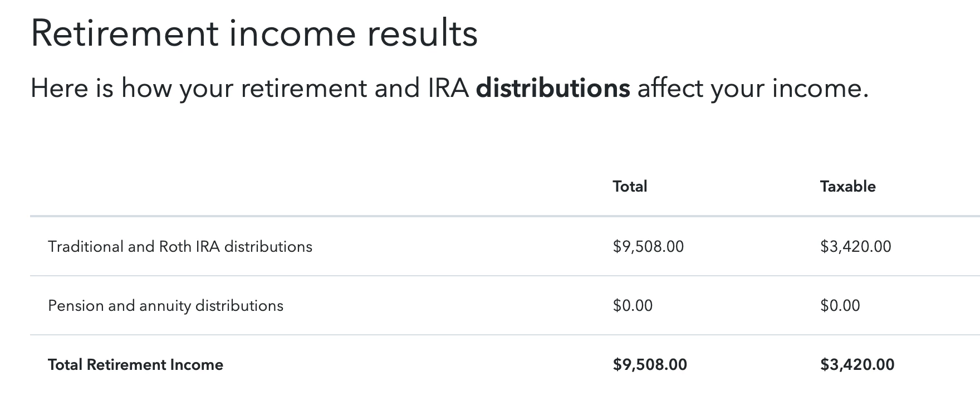This screenshot has height=410, width=980.
Task: Click the IRA distributions taxable amount $3,420.00
Action: click(x=855, y=246)
